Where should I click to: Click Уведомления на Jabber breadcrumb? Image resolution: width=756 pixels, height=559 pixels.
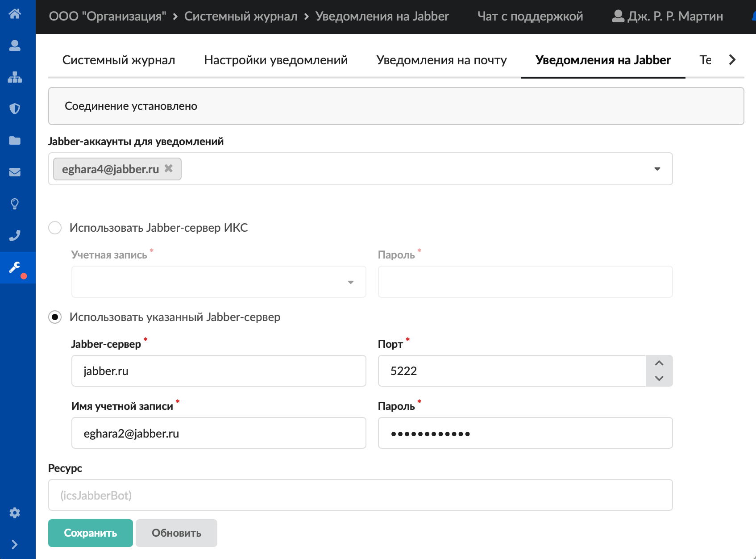click(382, 16)
